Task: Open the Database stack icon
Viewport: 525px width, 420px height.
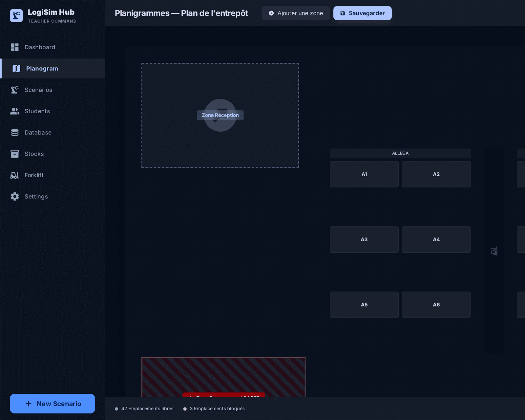Action: coord(15,133)
